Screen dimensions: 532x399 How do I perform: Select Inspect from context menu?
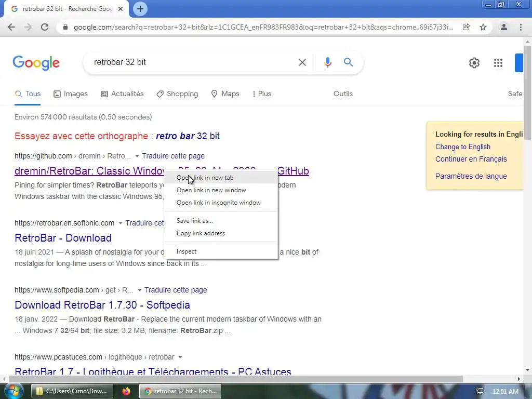[221, 252]
